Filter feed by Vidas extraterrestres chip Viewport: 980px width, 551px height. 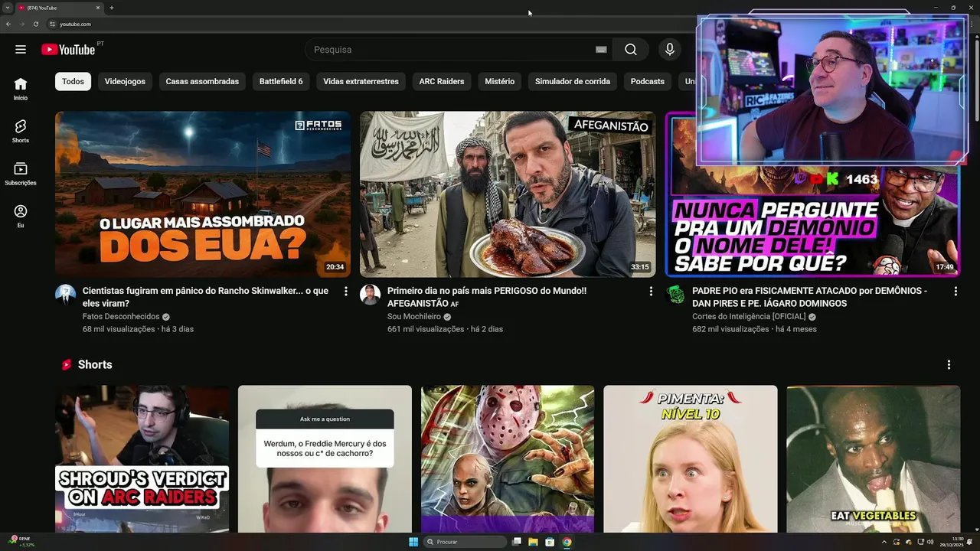point(361,81)
